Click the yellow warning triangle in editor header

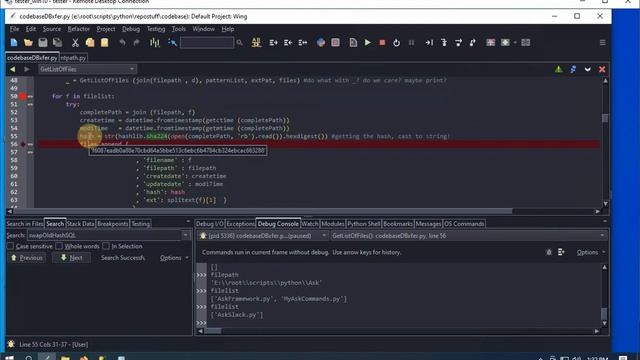[x=558, y=69]
